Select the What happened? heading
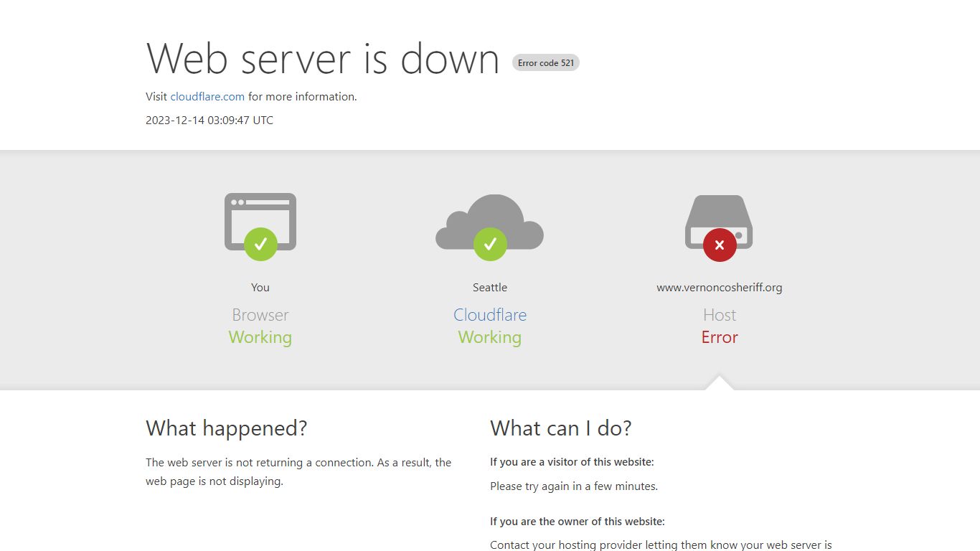This screenshot has height=551, width=980. coord(227,428)
